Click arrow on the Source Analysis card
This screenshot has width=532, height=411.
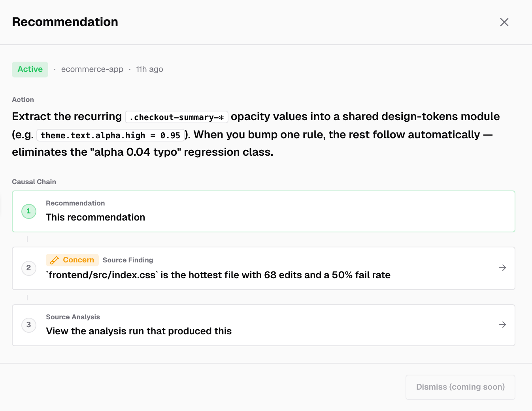click(502, 325)
